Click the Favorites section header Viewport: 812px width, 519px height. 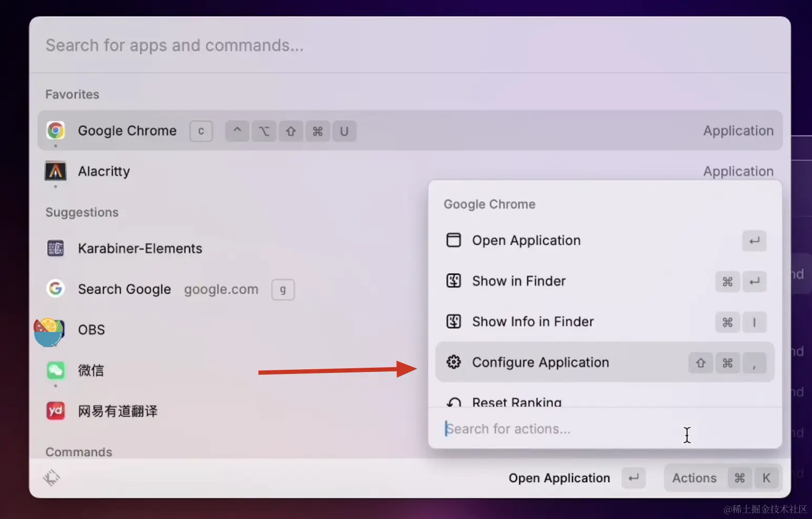coord(72,94)
